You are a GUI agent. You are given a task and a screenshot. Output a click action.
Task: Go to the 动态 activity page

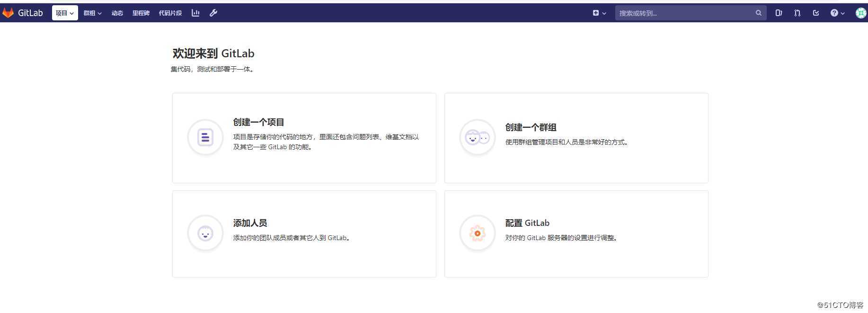tap(117, 13)
